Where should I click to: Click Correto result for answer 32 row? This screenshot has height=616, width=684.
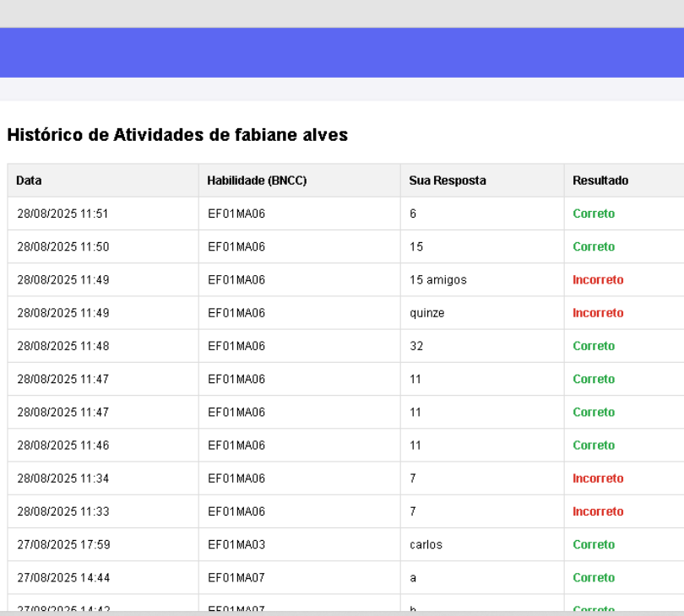coord(594,346)
